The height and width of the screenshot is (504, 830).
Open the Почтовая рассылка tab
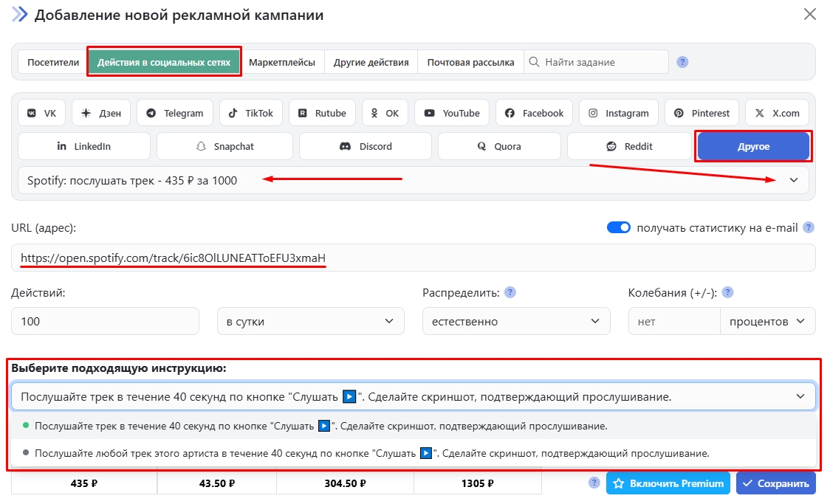click(470, 62)
